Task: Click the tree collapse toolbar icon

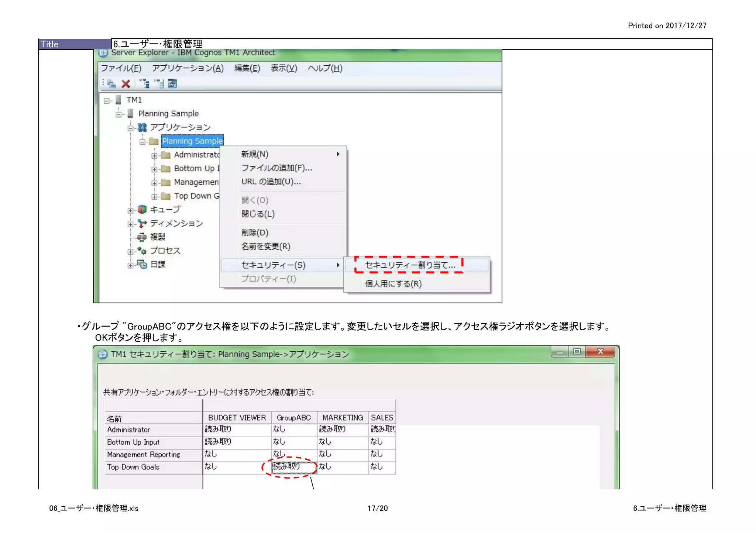Action: click(x=159, y=84)
